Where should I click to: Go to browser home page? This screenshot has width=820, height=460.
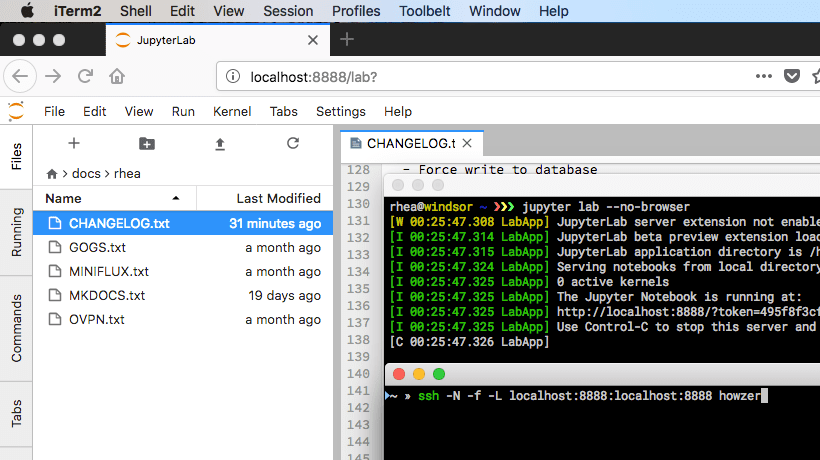click(x=117, y=76)
